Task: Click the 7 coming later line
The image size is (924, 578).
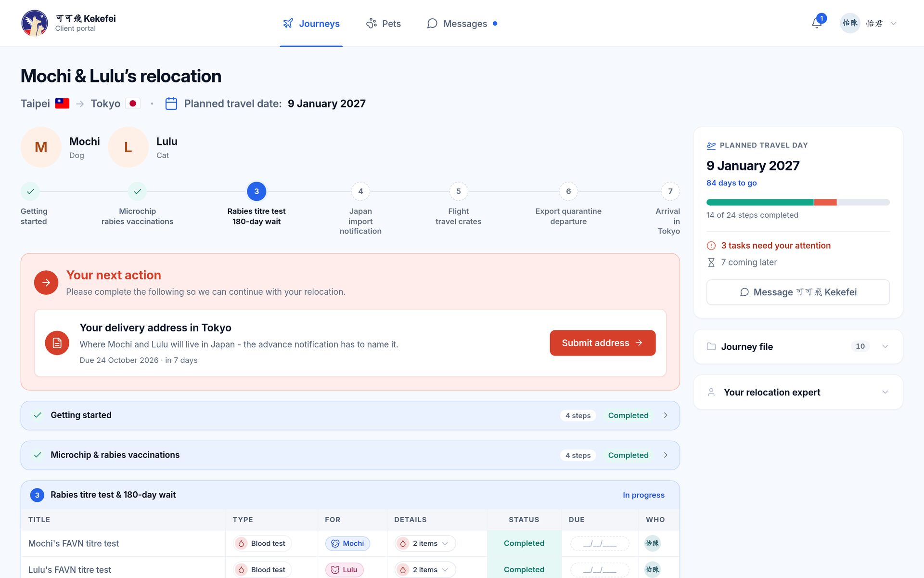Action: [x=748, y=263]
